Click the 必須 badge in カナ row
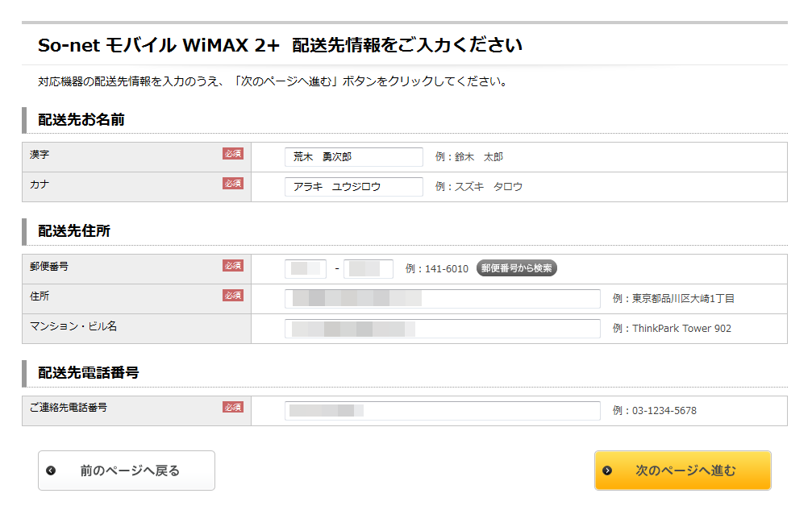This screenshot has height=510, width=812. (233, 184)
